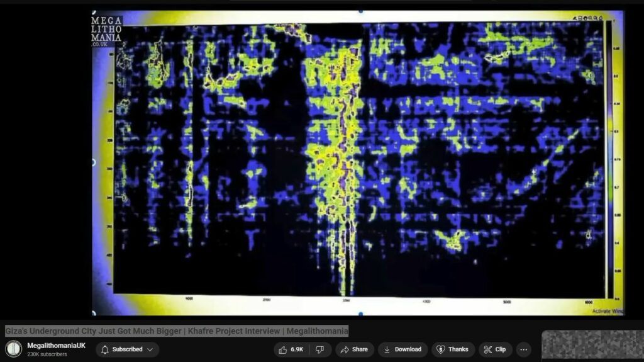The width and height of the screenshot is (644, 362).
Task: Click the video title text
Action: 177,331
